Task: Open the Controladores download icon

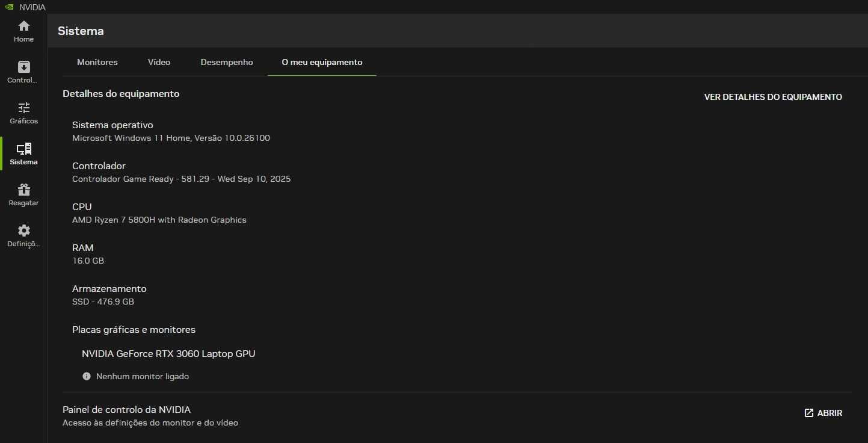Action: (23, 67)
